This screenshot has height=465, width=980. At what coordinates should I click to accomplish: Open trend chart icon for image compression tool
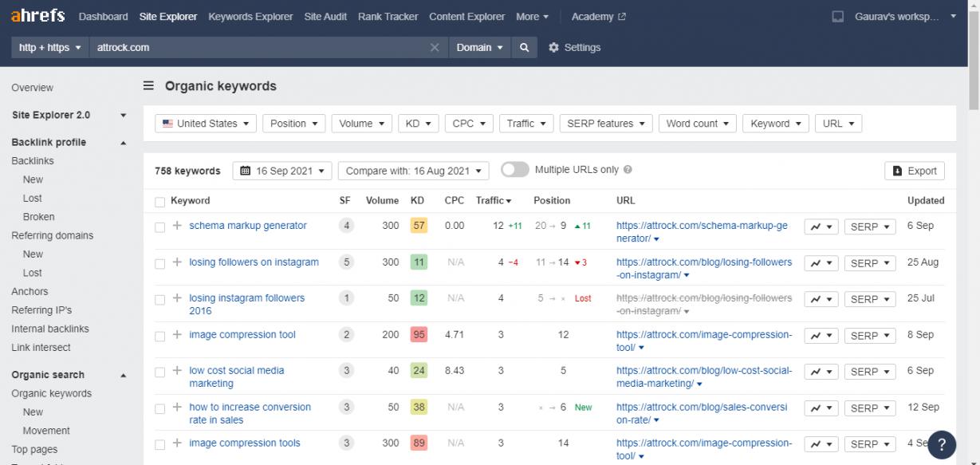click(821, 336)
